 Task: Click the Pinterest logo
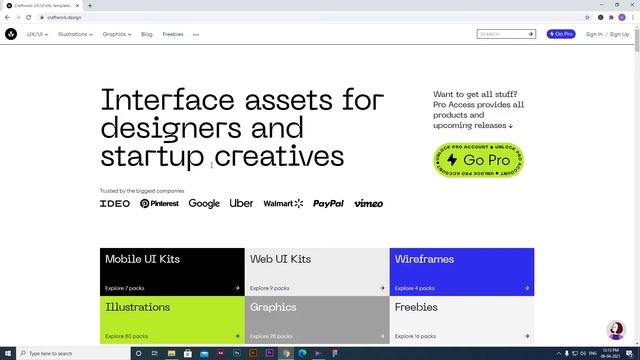tap(159, 203)
